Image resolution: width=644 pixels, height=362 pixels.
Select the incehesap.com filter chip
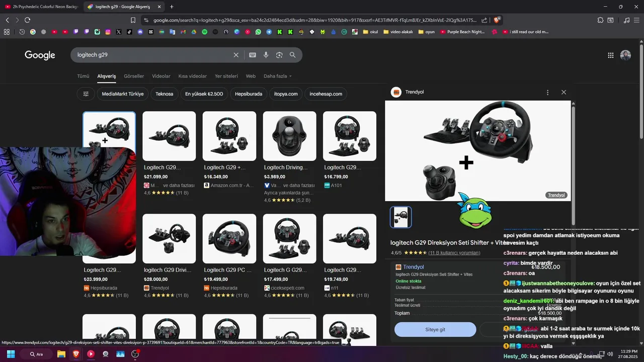coord(326,94)
